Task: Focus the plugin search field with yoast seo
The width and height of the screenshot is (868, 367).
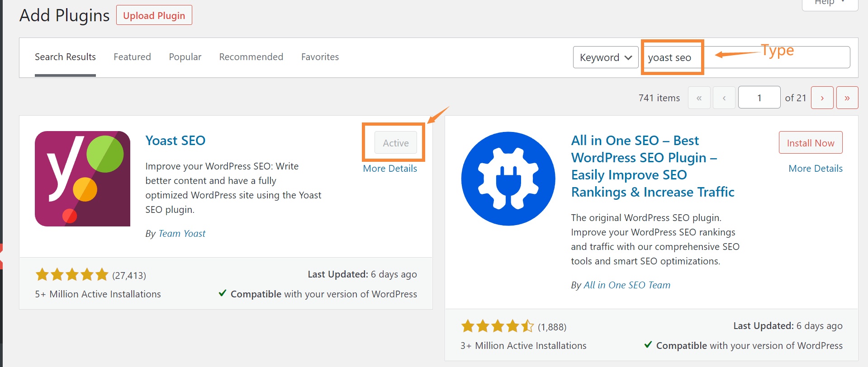Action: pyautogui.click(x=746, y=57)
